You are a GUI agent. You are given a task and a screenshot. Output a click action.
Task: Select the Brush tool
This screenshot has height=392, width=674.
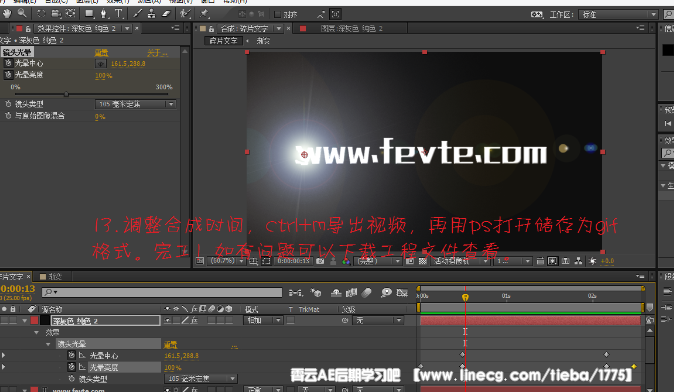[138, 14]
